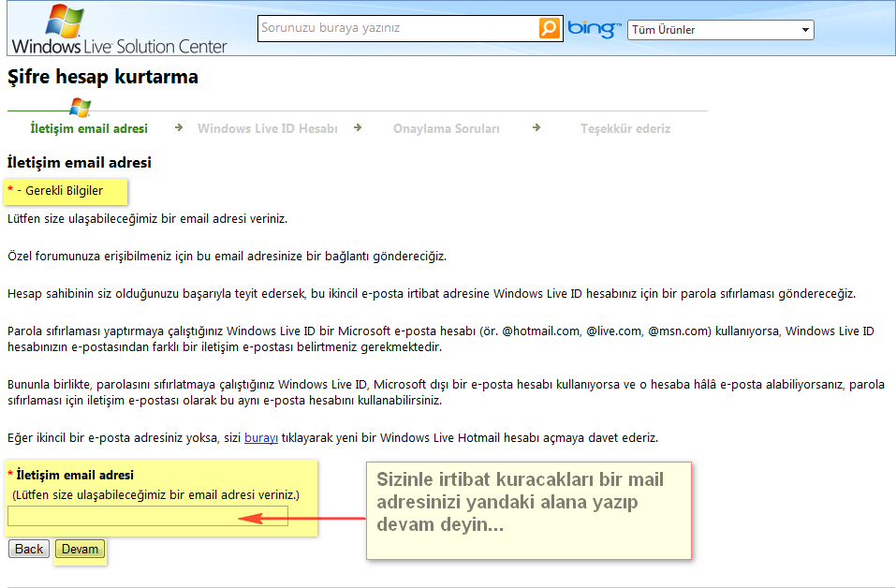896x588 pixels.
Task: Click the arrow before Teşekkür ederiz step
Action: point(536,127)
